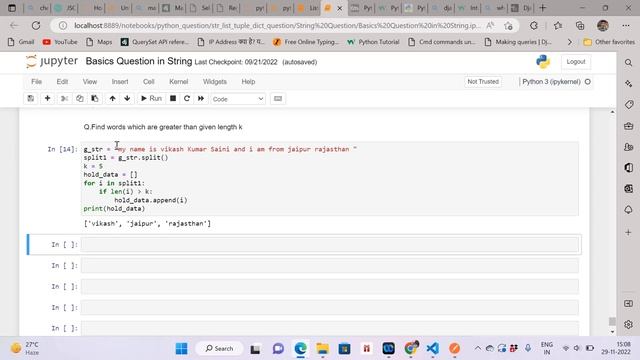Click into code cell In [14]
This screenshot has width=640, height=360.
[x=330, y=179]
